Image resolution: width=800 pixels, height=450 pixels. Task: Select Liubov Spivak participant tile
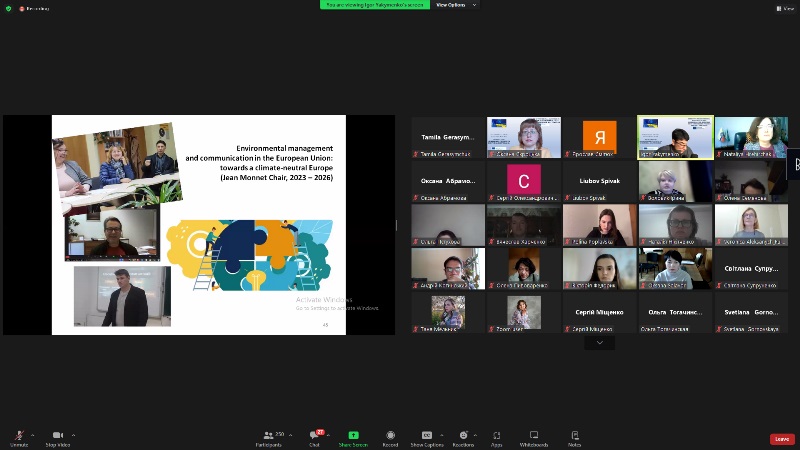(x=599, y=181)
